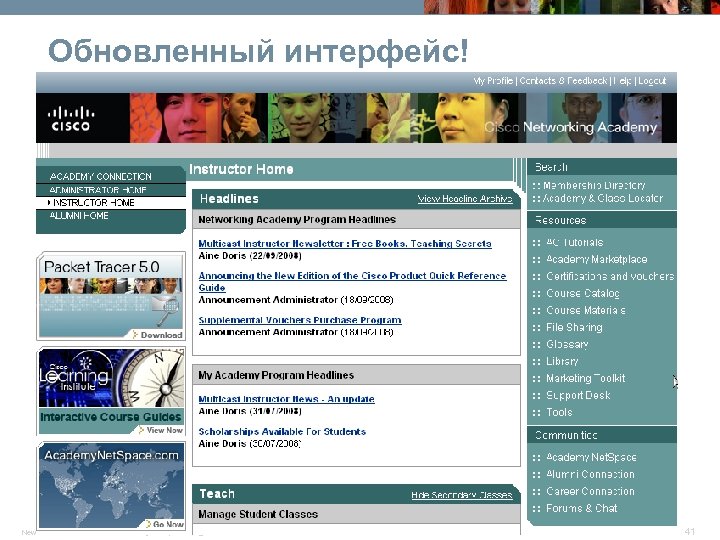Image resolution: width=720 pixels, height=540 pixels.
Task: Open Contacts & Feedback link
Action: click(563, 81)
